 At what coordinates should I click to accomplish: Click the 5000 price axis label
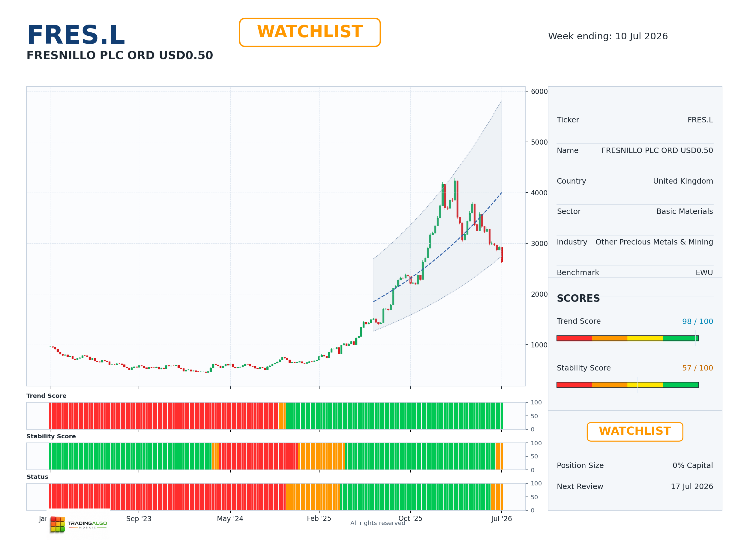(539, 142)
